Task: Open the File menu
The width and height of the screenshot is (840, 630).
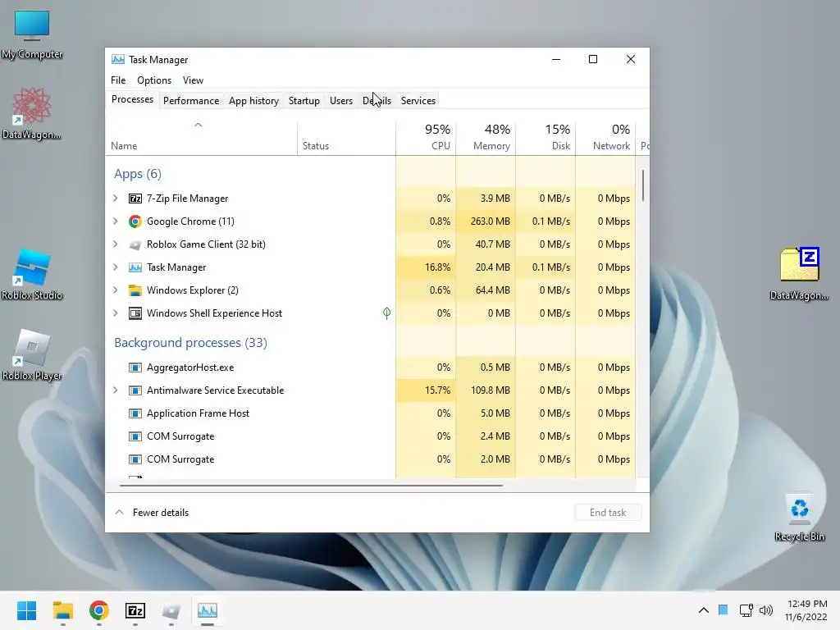Action: [118, 80]
